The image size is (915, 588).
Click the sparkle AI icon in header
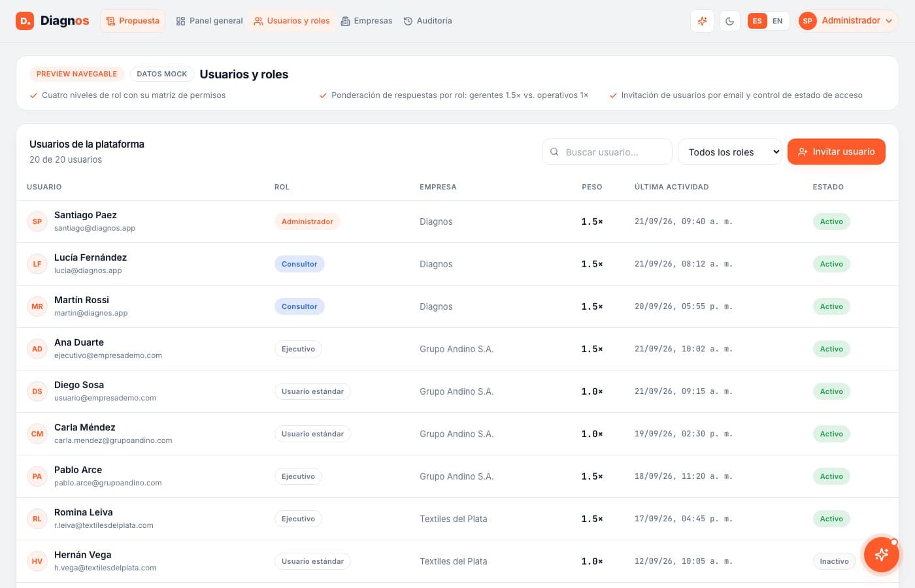point(703,21)
